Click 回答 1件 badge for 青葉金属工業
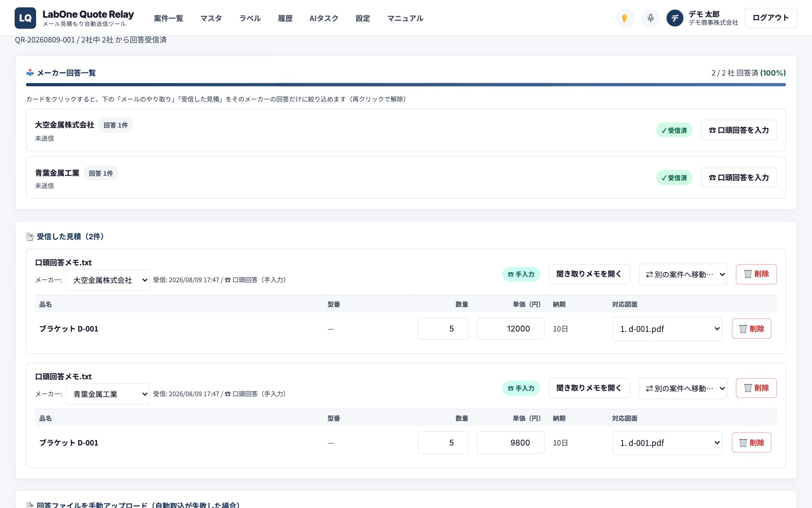812x508 pixels. [101, 173]
